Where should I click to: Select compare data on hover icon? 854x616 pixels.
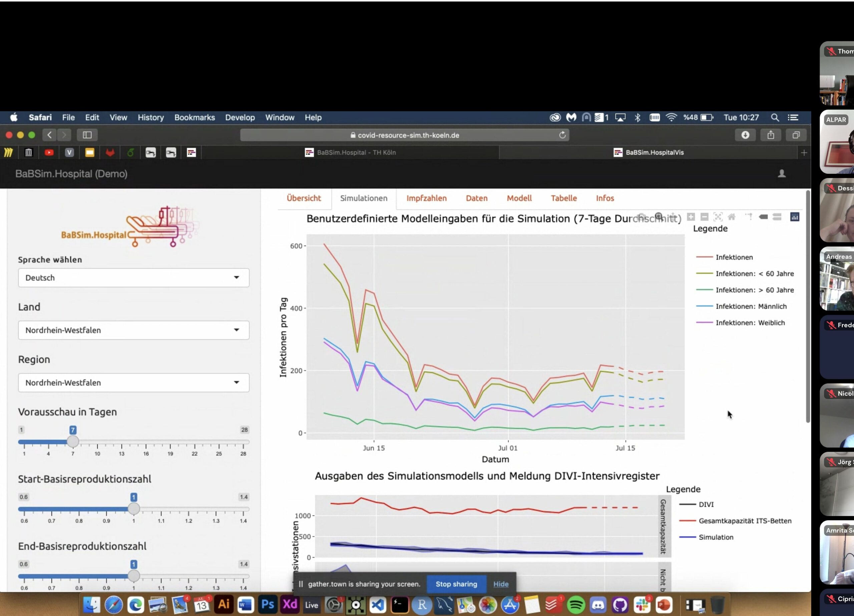(x=777, y=217)
